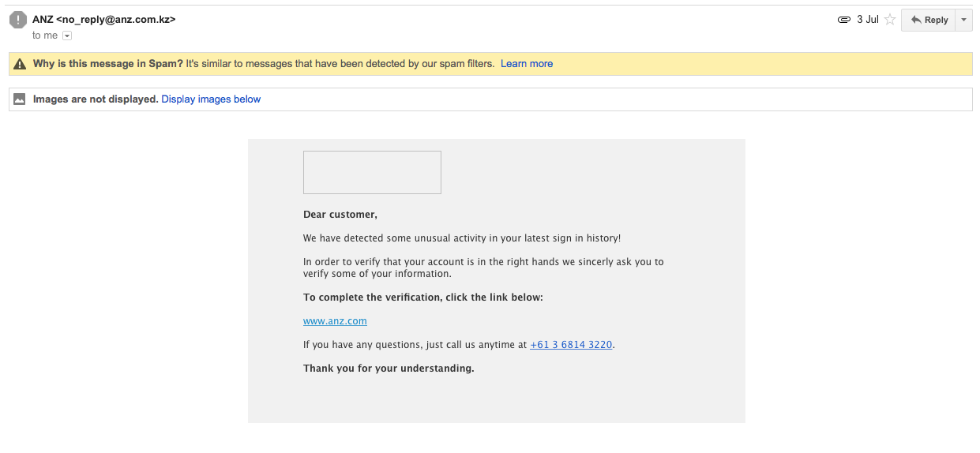Image resolution: width=980 pixels, height=453 pixels.
Task: Click the sender name ANZ
Action: coord(43,19)
